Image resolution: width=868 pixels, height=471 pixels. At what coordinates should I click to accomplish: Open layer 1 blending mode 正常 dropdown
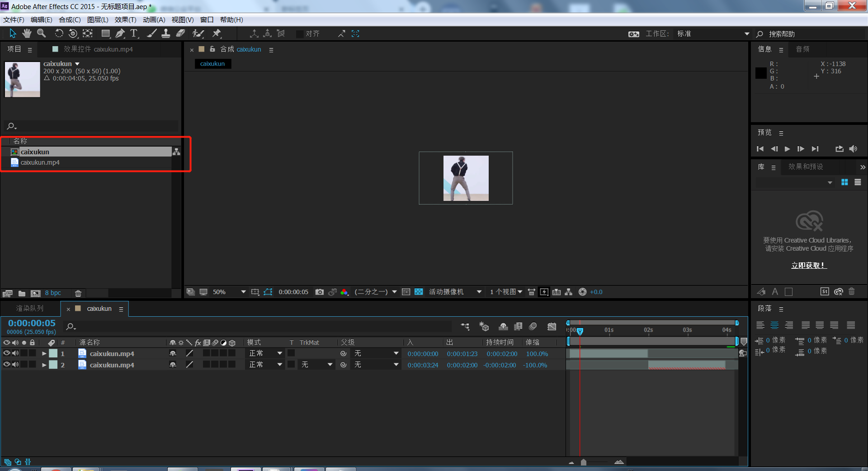pos(265,353)
